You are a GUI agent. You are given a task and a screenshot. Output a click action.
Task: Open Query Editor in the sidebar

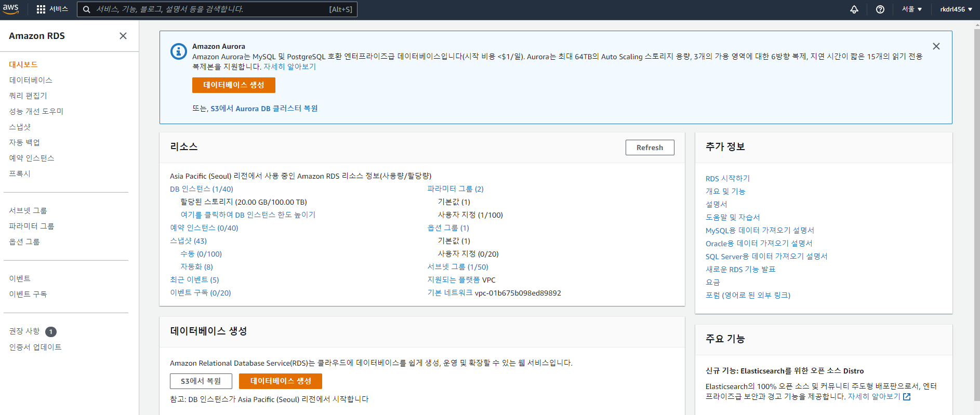pos(28,96)
